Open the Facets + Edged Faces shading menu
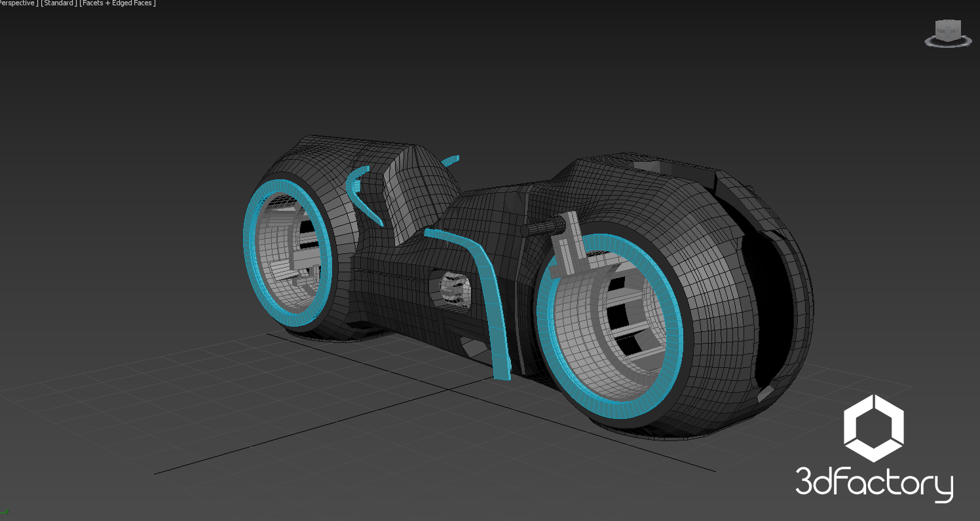Viewport: 980px width, 521px height. 116,3
